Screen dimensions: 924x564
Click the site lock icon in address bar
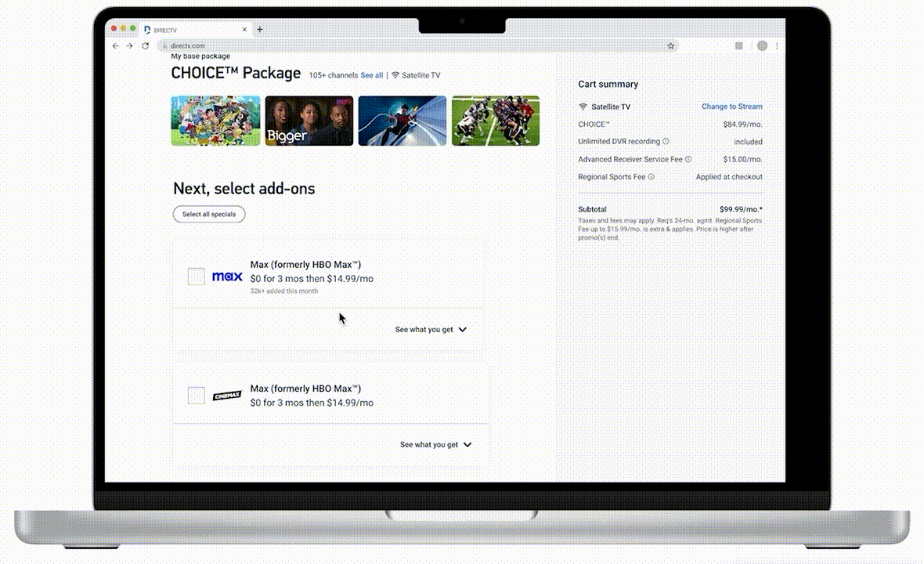(165, 46)
